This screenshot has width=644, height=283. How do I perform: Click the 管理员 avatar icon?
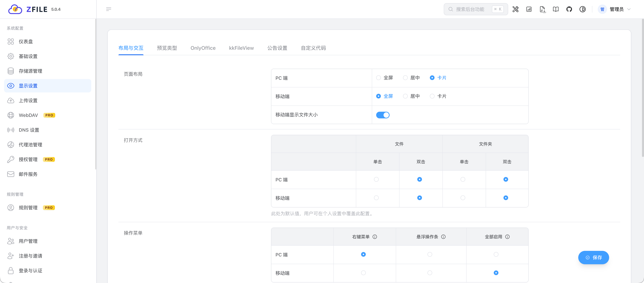click(x=602, y=9)
